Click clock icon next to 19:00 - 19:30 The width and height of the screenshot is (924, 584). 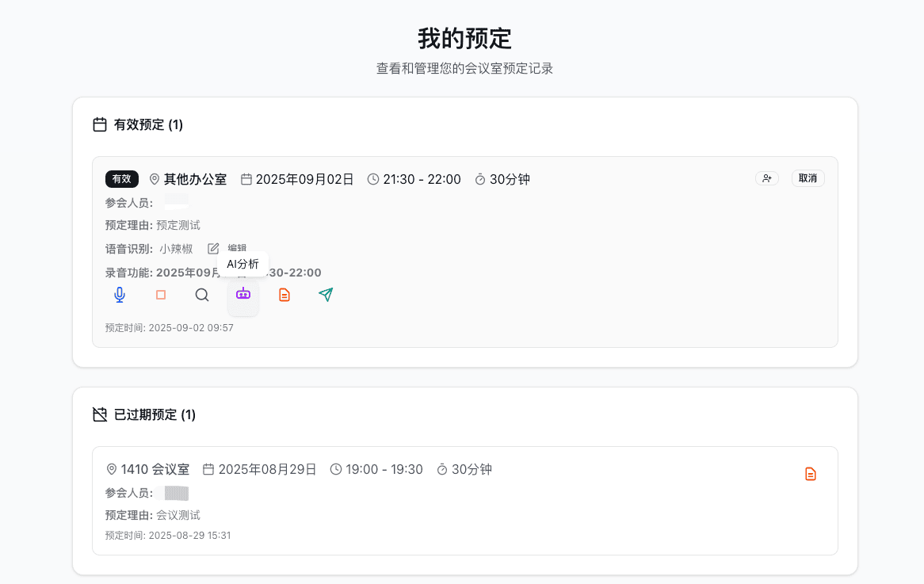tap(336, 469)
